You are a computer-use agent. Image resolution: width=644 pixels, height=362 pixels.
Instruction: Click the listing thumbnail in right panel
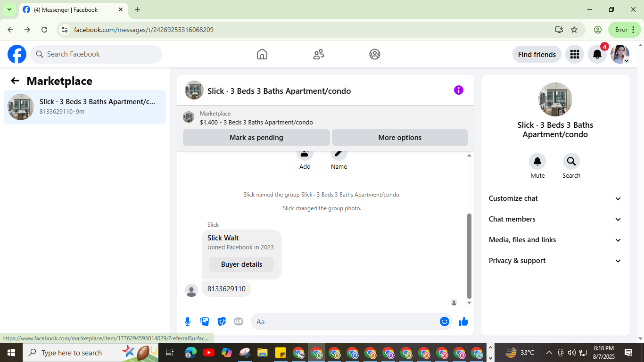(x=555, y=99)
